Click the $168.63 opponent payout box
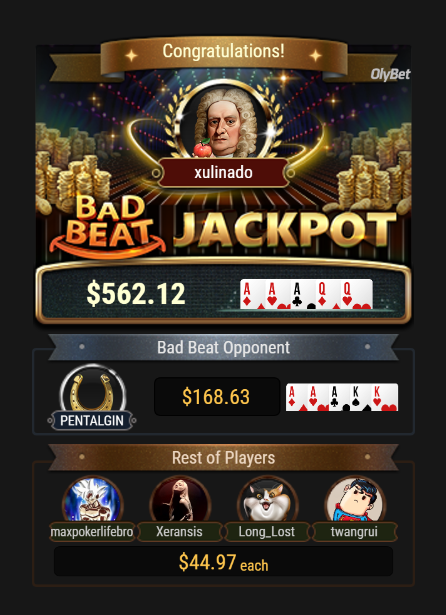The width and height of the screenshot is (446, 615). tap(217, 397)
